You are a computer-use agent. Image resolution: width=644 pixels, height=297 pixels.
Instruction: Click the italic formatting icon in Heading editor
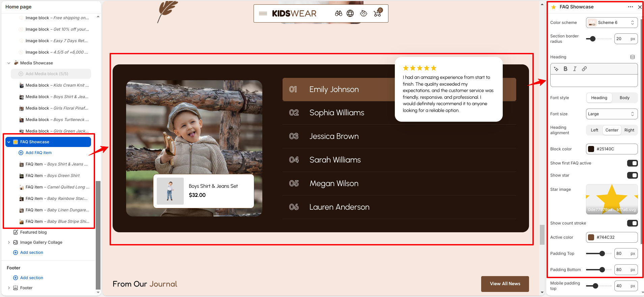575,69
